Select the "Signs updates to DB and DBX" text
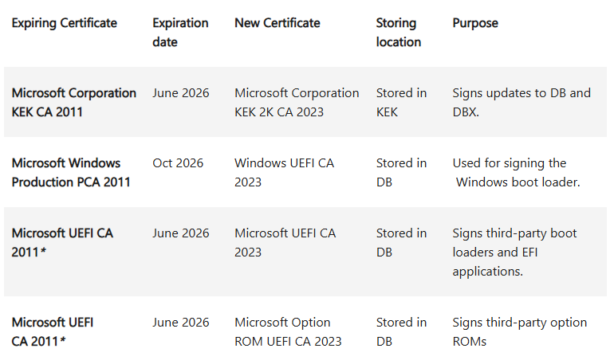Screen dimensions: 610x364 tap(521, 102)
